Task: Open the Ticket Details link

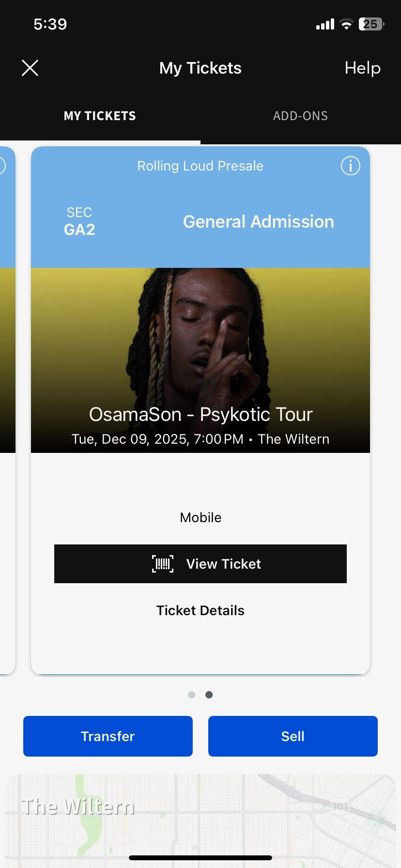Action: tap(200, 610)
